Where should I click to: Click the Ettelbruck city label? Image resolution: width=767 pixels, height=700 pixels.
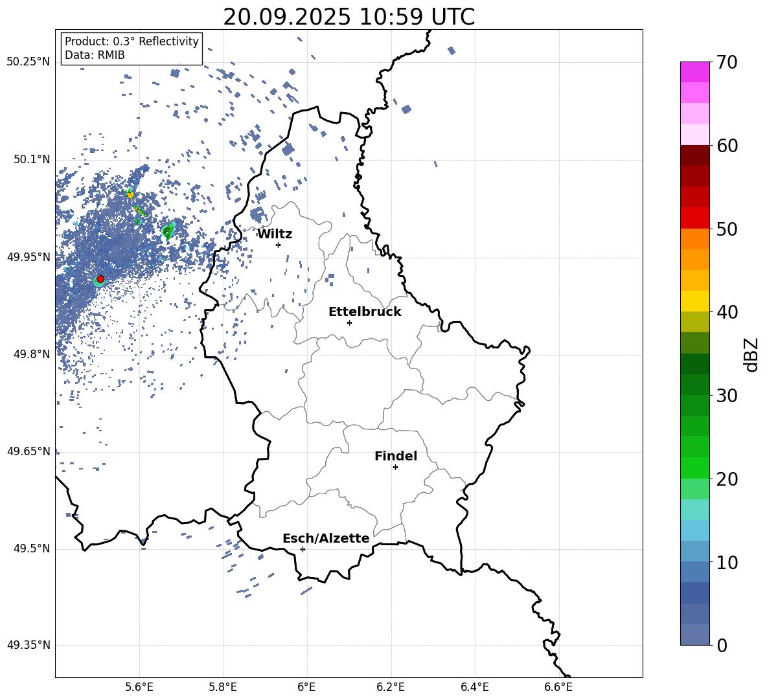(365, 312)
